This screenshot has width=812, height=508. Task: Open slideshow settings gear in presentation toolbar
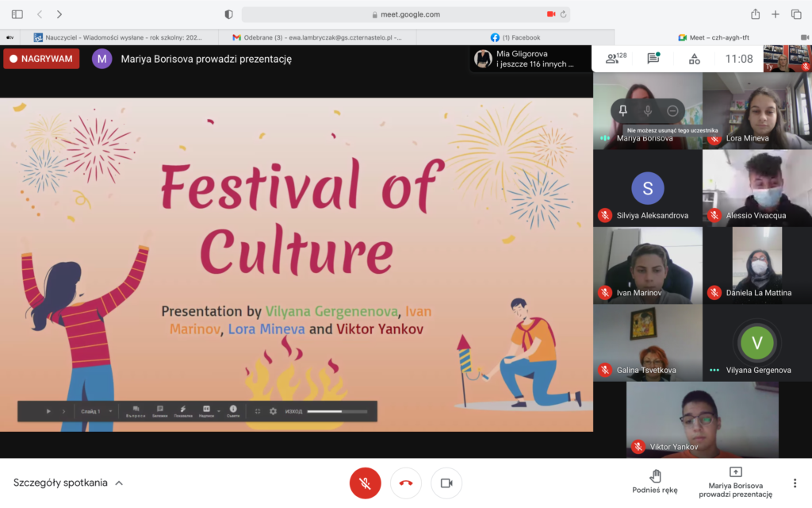(x=273, y=411)
